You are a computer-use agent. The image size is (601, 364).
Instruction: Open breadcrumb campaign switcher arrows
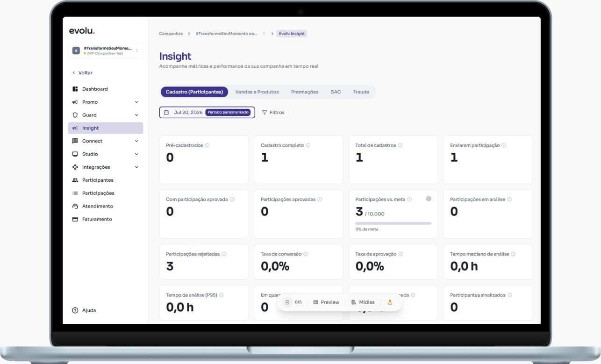point(264,34)
